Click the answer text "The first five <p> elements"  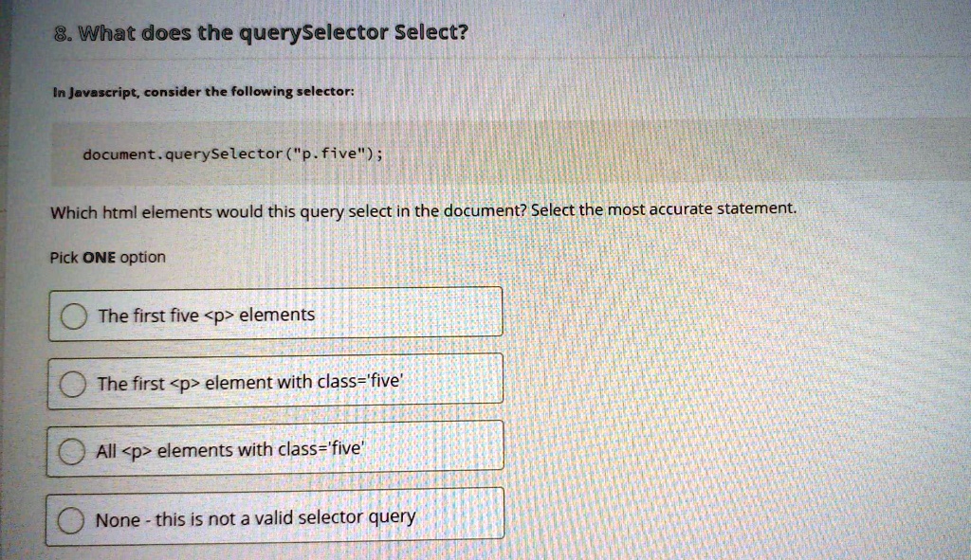pos(206,315)
